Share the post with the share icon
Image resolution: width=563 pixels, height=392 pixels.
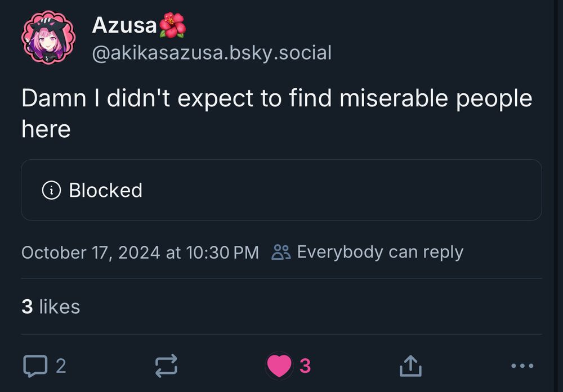[410, 366]
